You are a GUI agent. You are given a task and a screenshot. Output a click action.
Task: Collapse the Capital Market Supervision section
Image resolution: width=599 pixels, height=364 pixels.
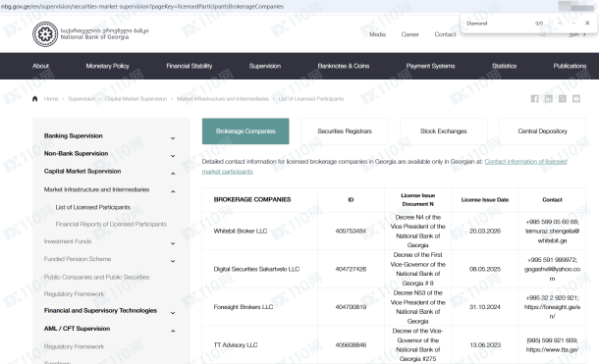[173, 174]
